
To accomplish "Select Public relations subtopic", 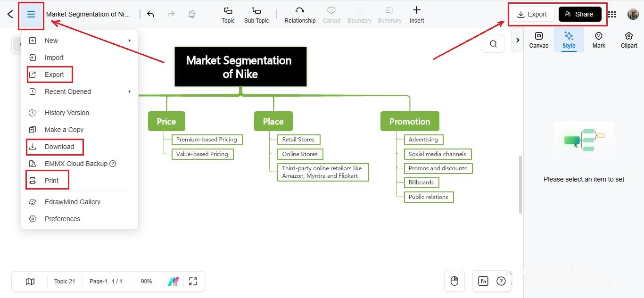I will point(429,197).
